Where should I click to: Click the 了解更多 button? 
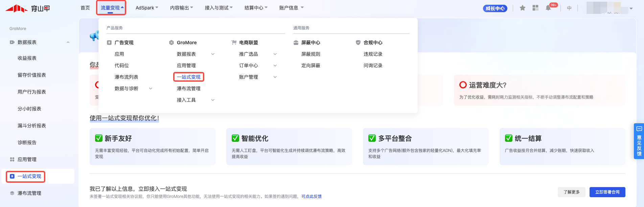point(572,192)
